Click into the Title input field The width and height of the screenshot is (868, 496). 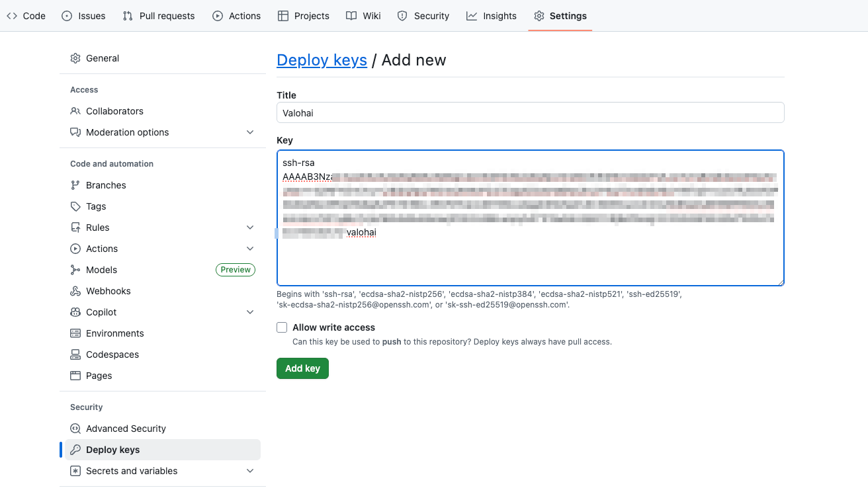point(530,113)
